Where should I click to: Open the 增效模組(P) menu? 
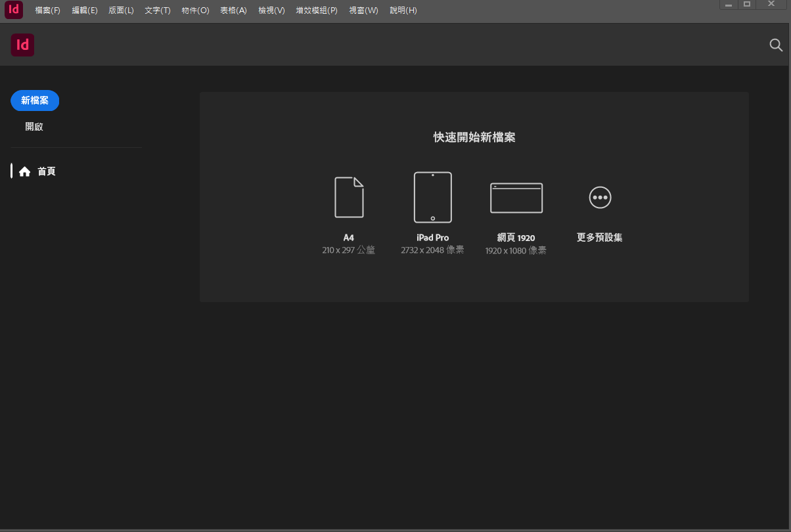[x=317, y=11]
